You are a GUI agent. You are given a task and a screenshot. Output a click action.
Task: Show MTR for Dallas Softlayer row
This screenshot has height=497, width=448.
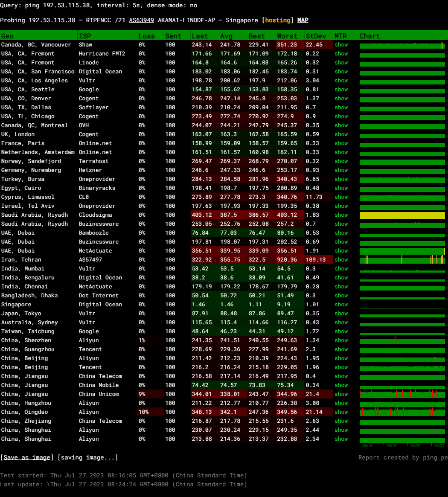[341, 108]
